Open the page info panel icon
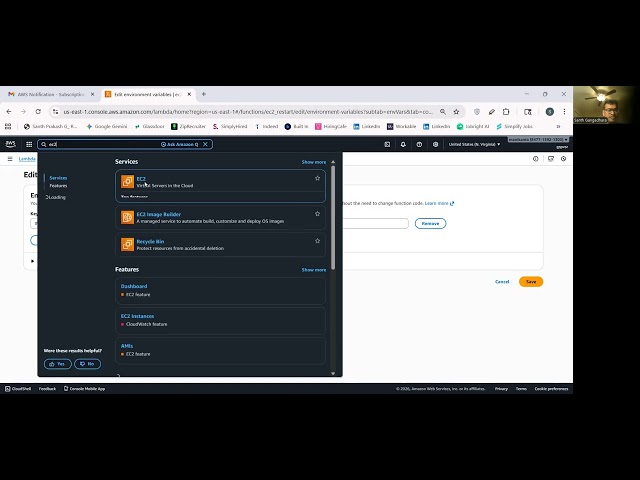The width and height of the screenshot is (640, 480). [536, 159]
